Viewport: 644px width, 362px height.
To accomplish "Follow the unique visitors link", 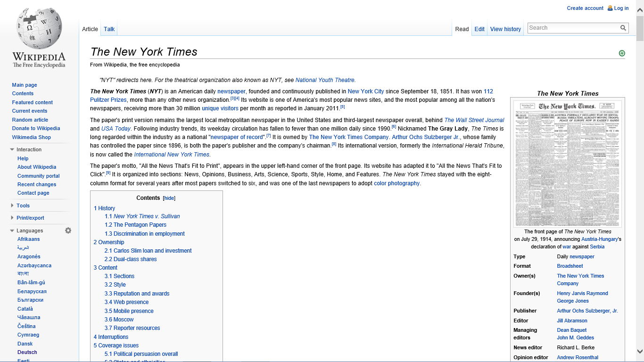I will [x=220, y=108].
